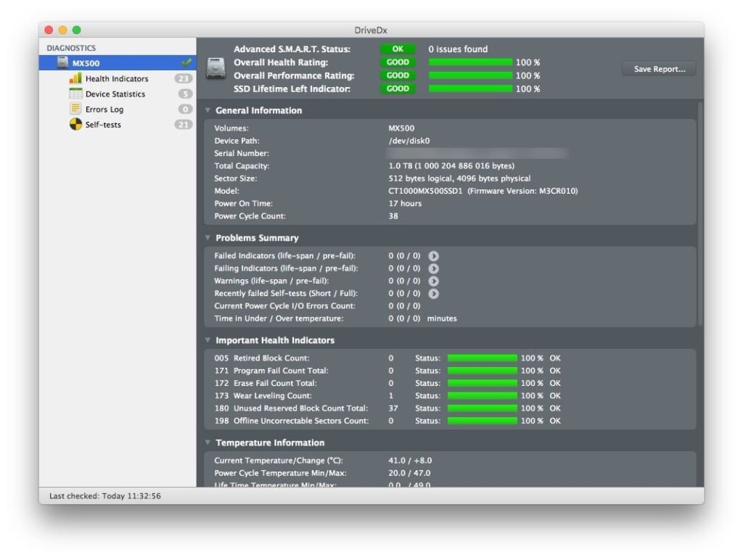Click the Overall Health Rating progress bar
The width and height of the screenshot is (743, 560).
coord(470,62)
